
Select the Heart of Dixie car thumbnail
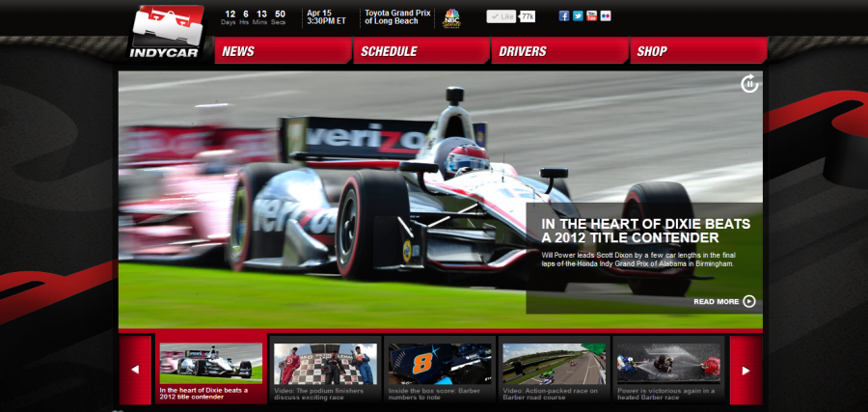tap(211, 364)
